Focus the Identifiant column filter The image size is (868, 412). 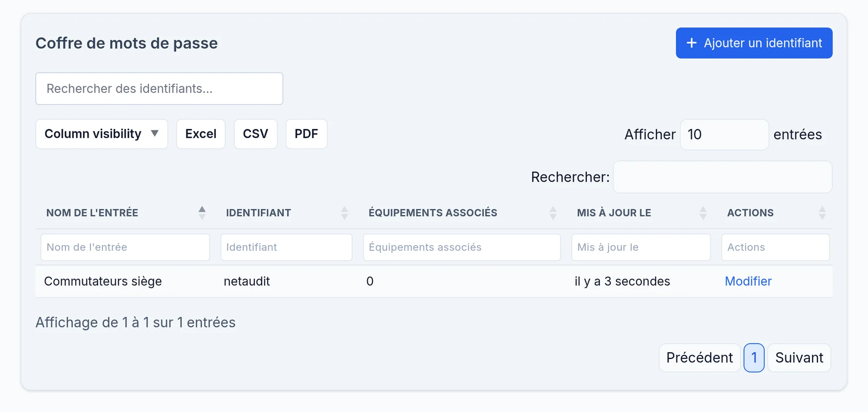pyautogui.click(x=286, y=247)
